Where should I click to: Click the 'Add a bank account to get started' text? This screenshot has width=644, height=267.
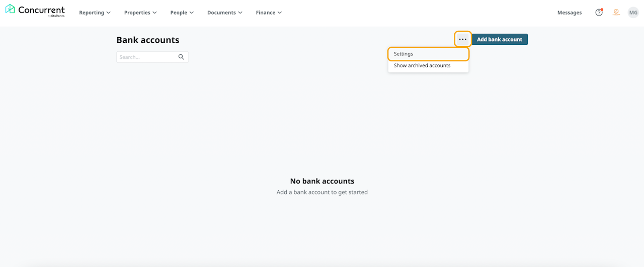coord(322,192)
